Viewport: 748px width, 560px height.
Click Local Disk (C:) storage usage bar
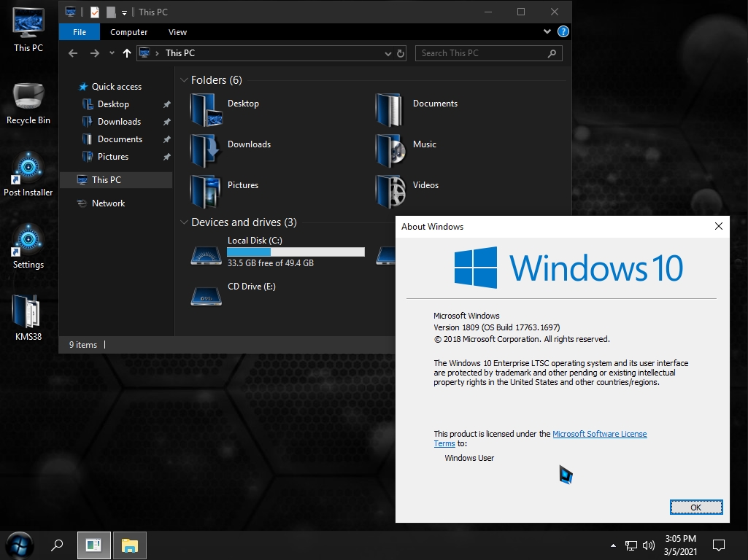pos(296,252)
